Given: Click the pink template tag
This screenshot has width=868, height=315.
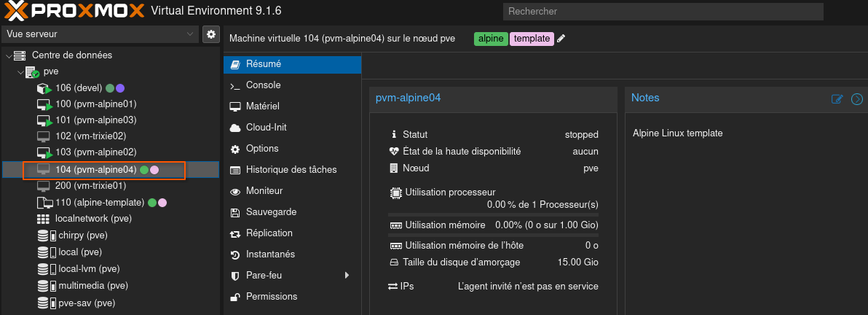Looking at the screenshot, I should (x=532, y=39).
